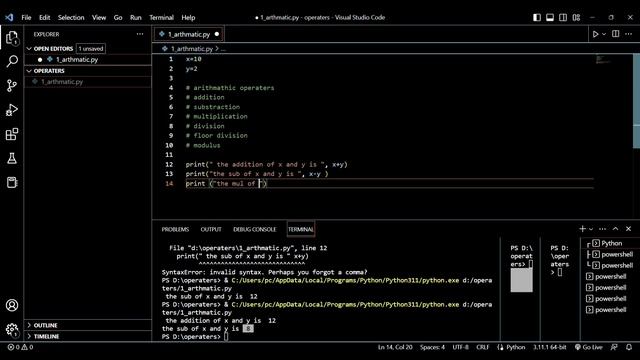Open the terminal launch profile dropdown
640x360 pixels.
coord(591,229)
